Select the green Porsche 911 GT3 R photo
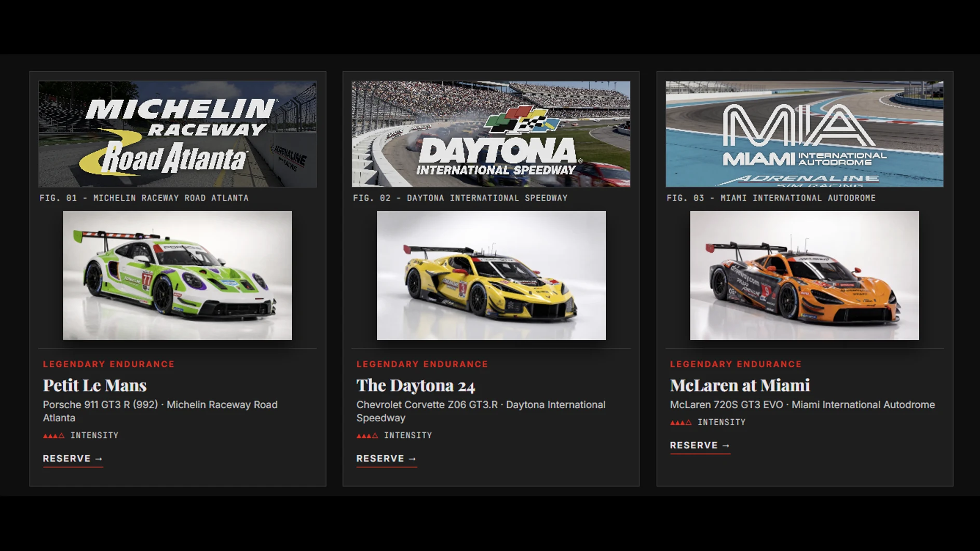This screenshot has height=551, width=980. [178, 275]
